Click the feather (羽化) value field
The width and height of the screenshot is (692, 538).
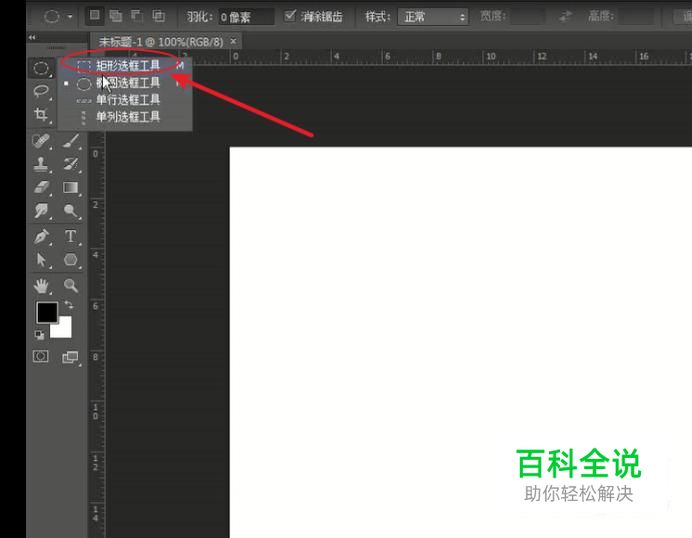(246, 17)
